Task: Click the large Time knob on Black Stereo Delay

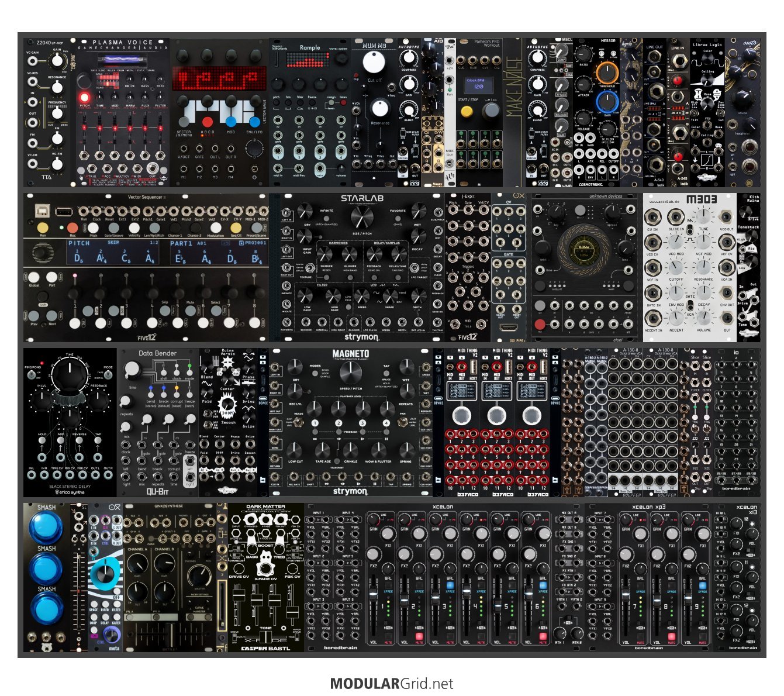Action: pos(70,374)
